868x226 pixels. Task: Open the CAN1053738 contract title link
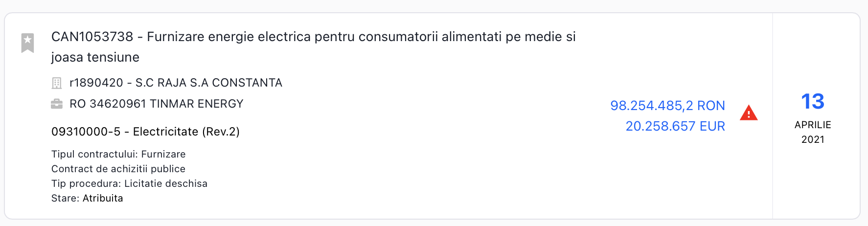point(313,37)
